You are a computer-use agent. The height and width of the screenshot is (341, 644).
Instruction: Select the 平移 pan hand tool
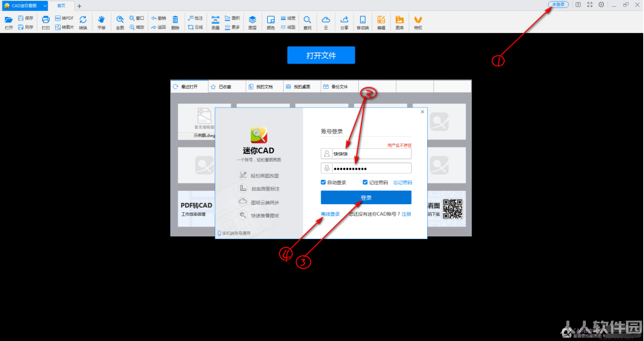tap(101, 20)
